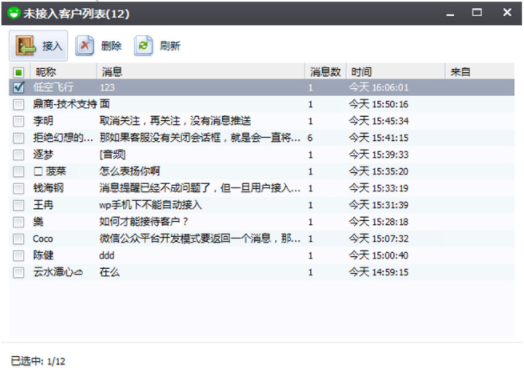
Task: Check the checkbox for the 如何才能接待客户 row
Action: [x=19, y=222]
